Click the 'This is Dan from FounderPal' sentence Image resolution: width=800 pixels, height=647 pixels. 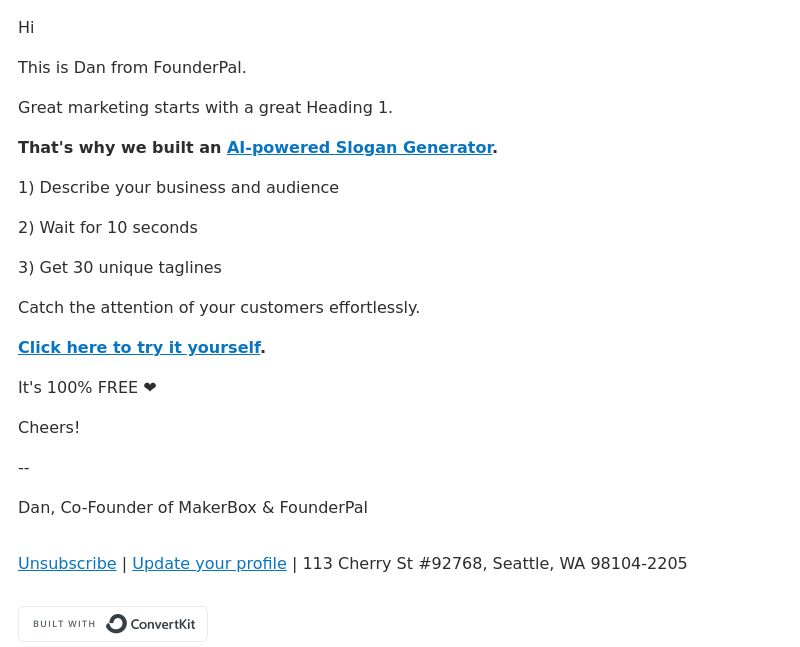tap(132, 67)
